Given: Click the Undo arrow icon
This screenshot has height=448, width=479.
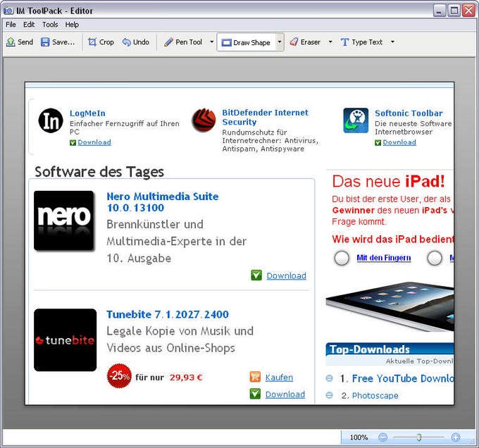Looking at the screenshot, I should 127,42.
